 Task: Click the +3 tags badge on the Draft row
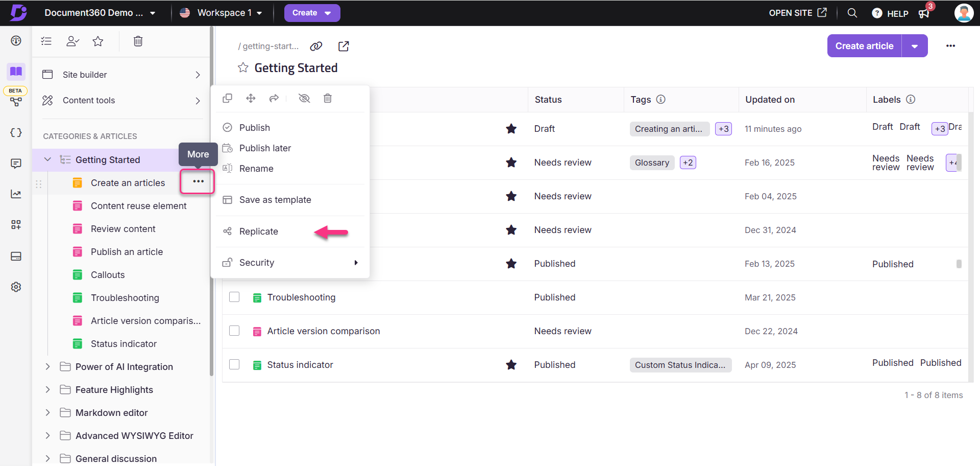point(723,129)
